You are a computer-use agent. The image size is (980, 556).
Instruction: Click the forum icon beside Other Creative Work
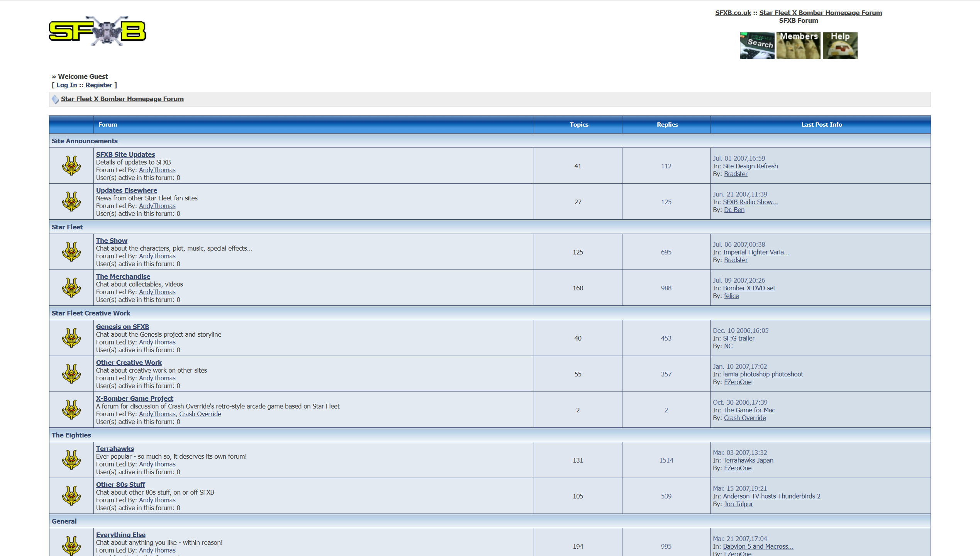71,374
